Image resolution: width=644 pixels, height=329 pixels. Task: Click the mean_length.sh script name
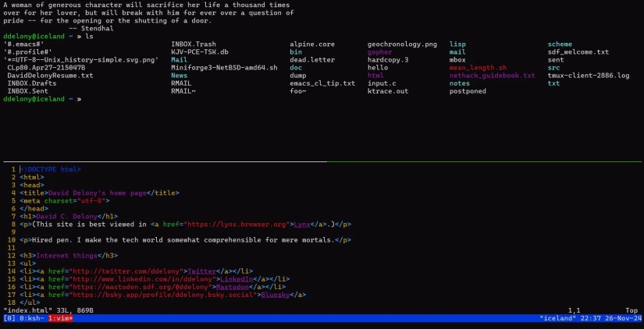tap(478, 68)
